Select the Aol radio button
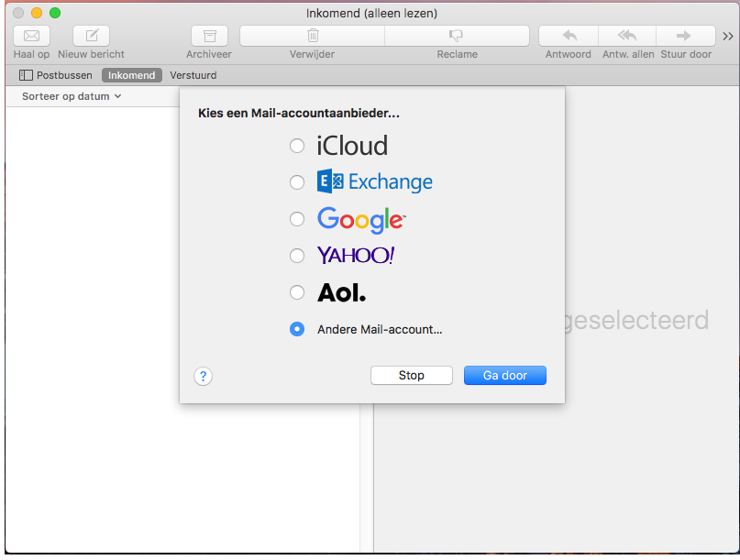Screen dimensions: 740x560 (x=297, y=292)
